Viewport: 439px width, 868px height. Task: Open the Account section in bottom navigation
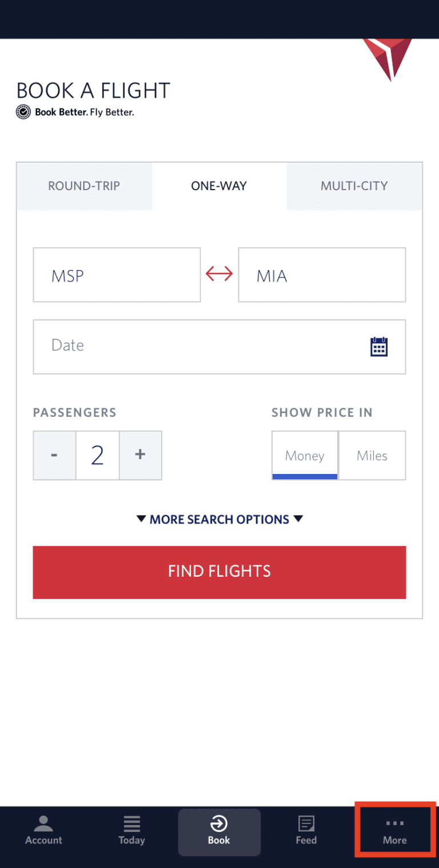coord(43,831)
